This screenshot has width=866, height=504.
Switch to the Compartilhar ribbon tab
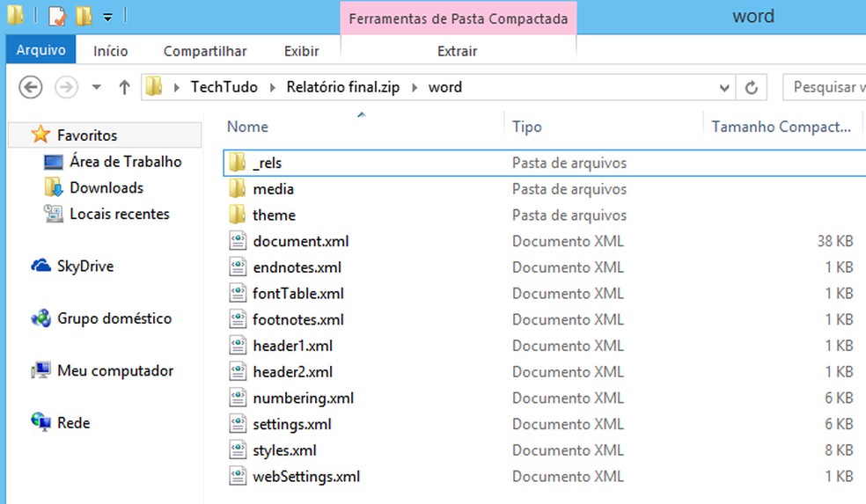point(205,51)
